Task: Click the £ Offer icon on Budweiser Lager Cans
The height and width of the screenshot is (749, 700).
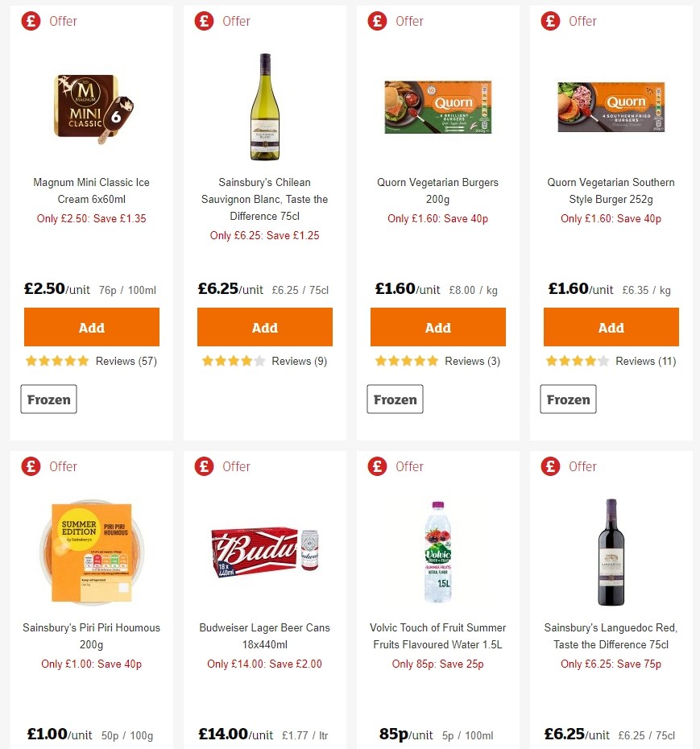Action: tap(204, 466)
